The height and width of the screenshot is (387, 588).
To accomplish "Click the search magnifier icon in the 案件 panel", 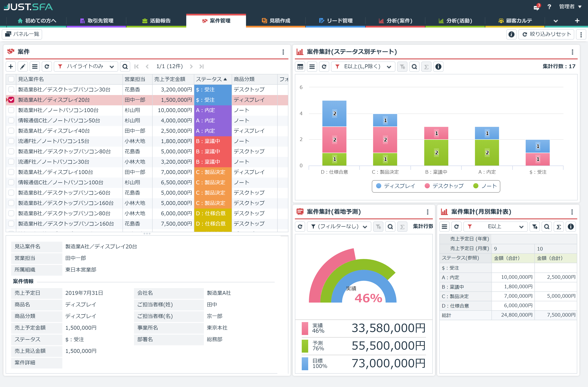I will [125, 67].
